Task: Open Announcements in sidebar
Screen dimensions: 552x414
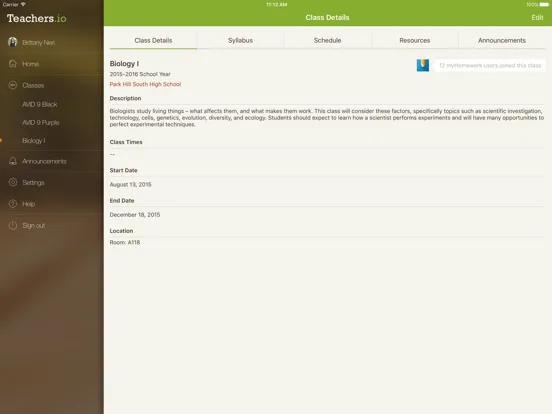Action: [x=44, y=161]
